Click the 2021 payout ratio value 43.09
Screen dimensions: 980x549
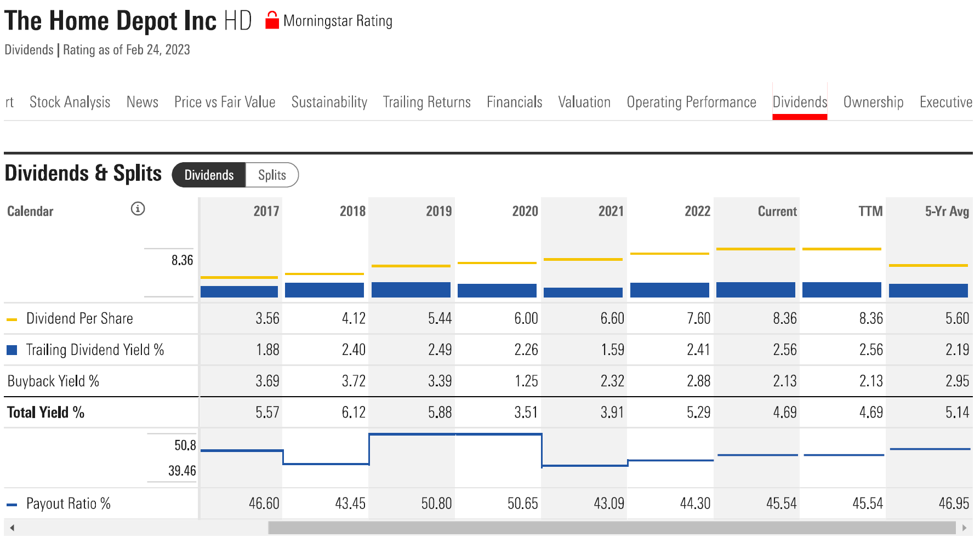point(609,504)
